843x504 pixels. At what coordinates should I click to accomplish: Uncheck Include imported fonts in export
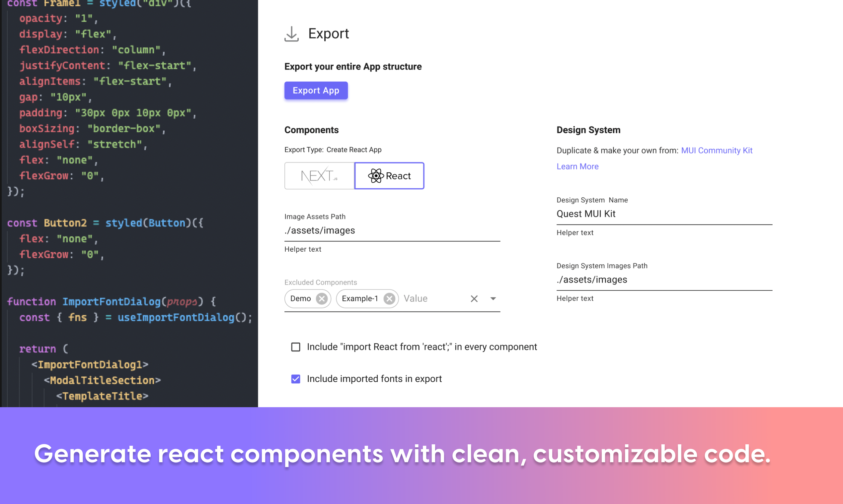click(296, 379)
